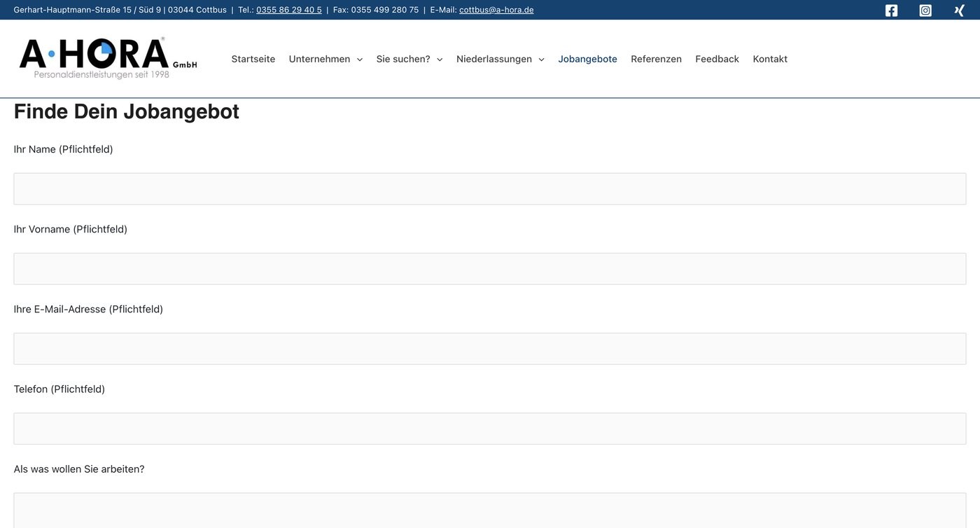The width and height of the screenshot is (980, 528).
Task: Click the Telefon (Pflichtfeld) label
Action: 59,389
